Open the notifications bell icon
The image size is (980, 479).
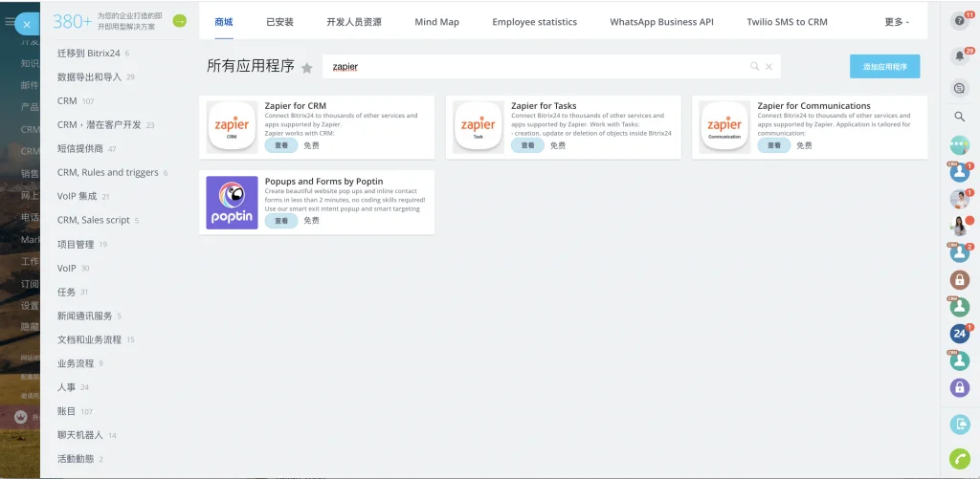pyautogui.click(x=959, y=55)
